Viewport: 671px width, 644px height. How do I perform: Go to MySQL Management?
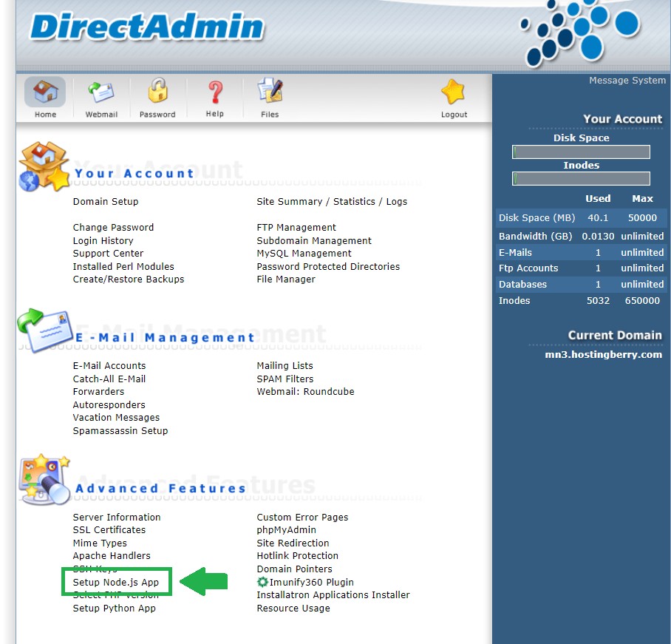point(304,254)
